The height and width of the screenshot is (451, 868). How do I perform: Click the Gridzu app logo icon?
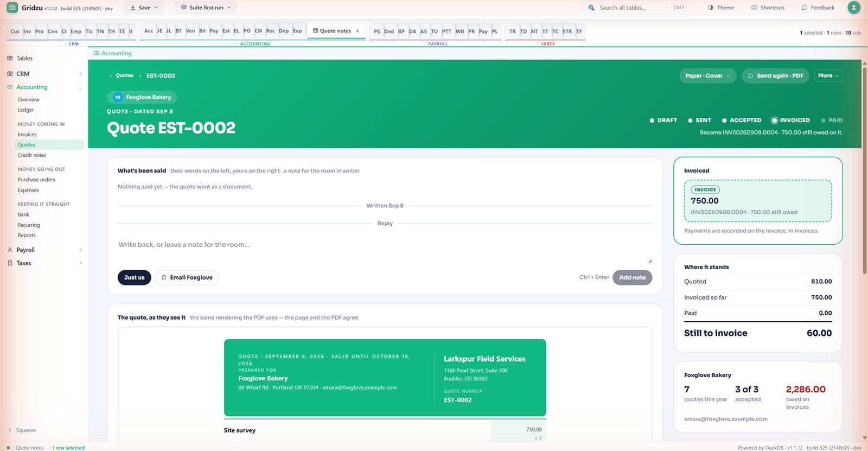point(12,8)
